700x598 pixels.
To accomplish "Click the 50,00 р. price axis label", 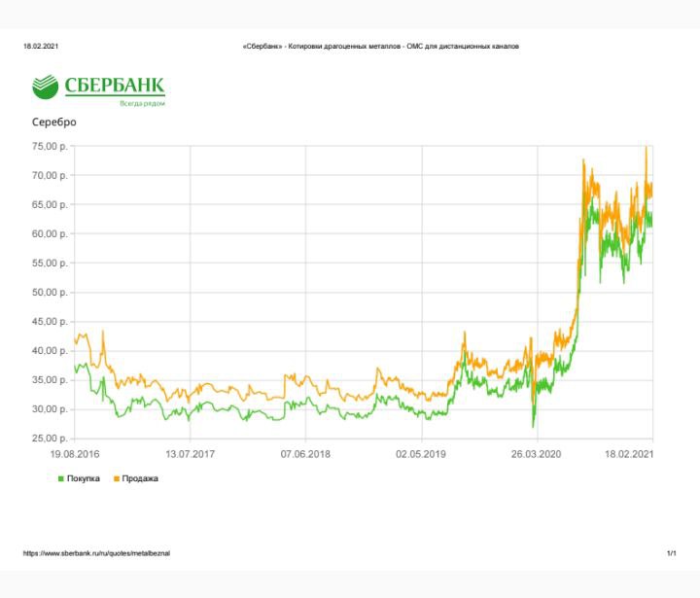I will [50, 293].
